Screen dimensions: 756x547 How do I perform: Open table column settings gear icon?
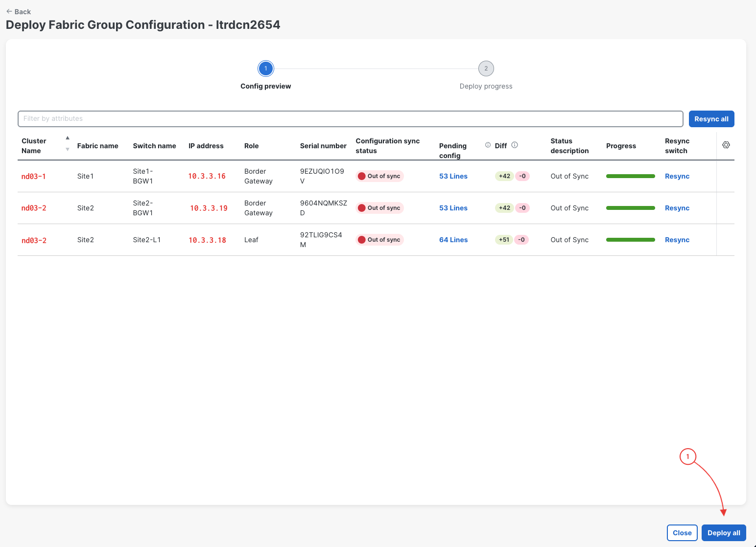pos(726,145)
